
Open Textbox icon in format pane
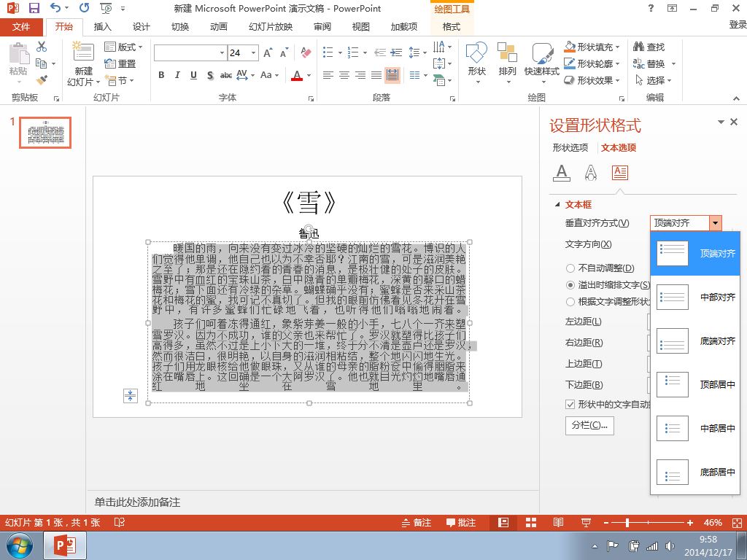click(x=620, y=172)
